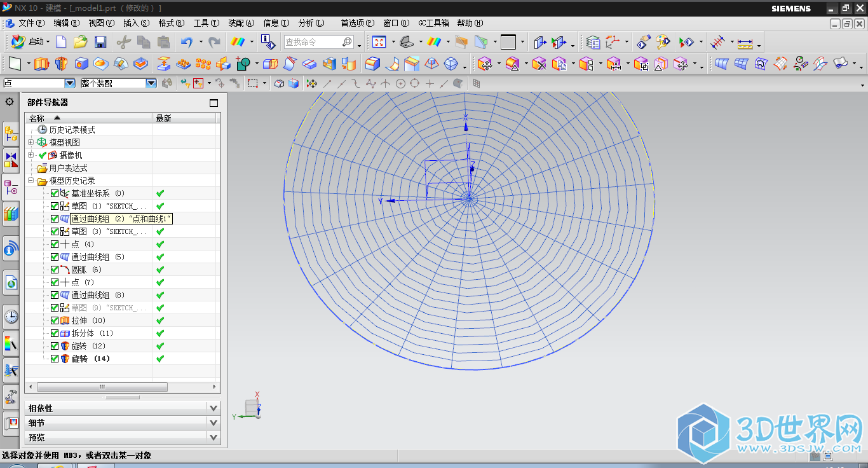Click the navigator horizontal scrollbar

(x=102, y=387)
